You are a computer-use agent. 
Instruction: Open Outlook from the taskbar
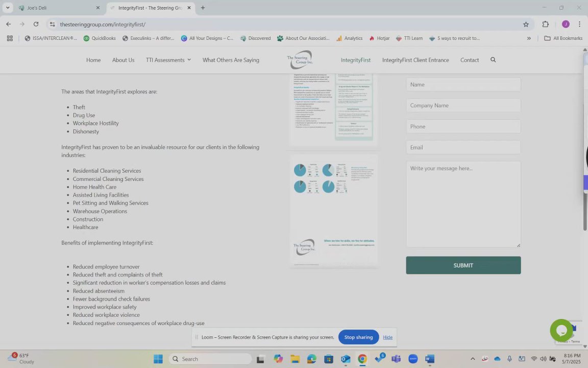(346, 359)
